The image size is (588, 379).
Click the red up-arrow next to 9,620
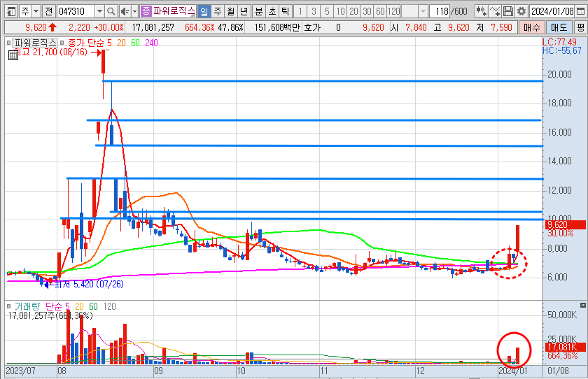(52, 27)
